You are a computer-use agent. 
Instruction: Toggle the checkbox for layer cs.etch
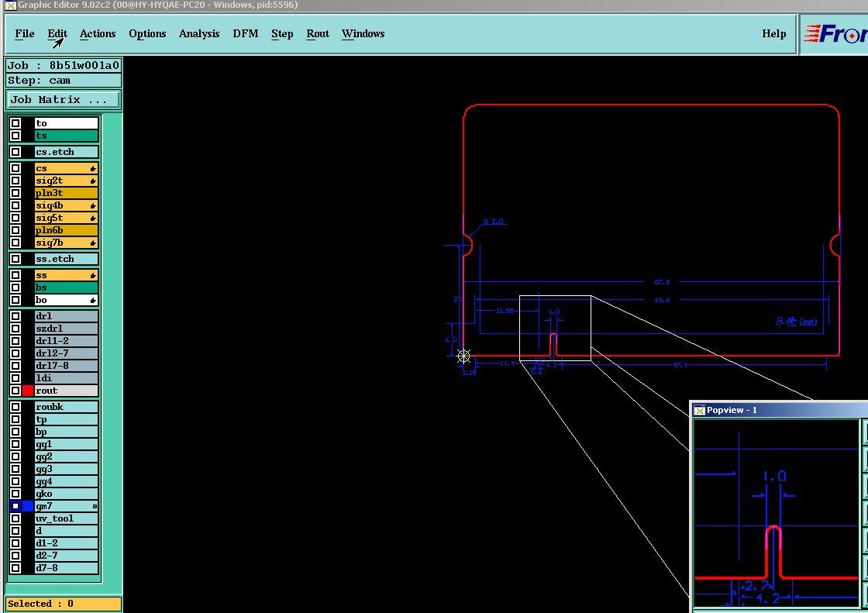click(x=15, y=152)
